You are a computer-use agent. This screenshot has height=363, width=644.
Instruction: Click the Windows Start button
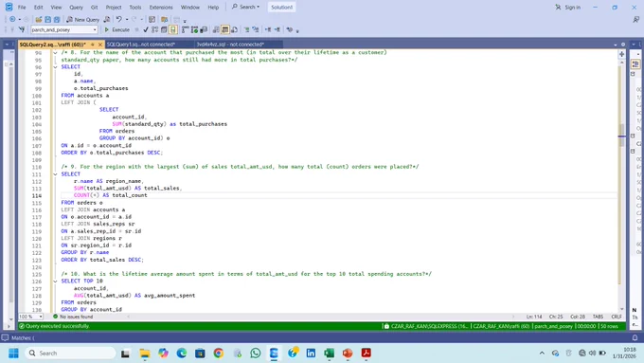coord(13,354)
